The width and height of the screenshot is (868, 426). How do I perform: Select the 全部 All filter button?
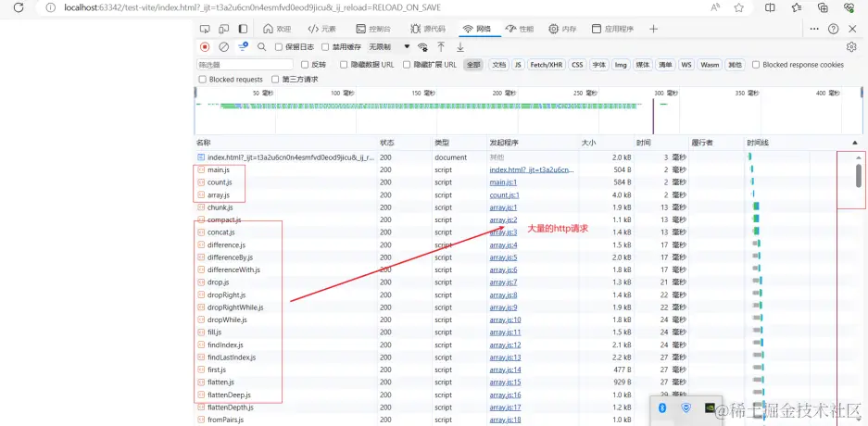pyautogui.click(x=473, y=65)
